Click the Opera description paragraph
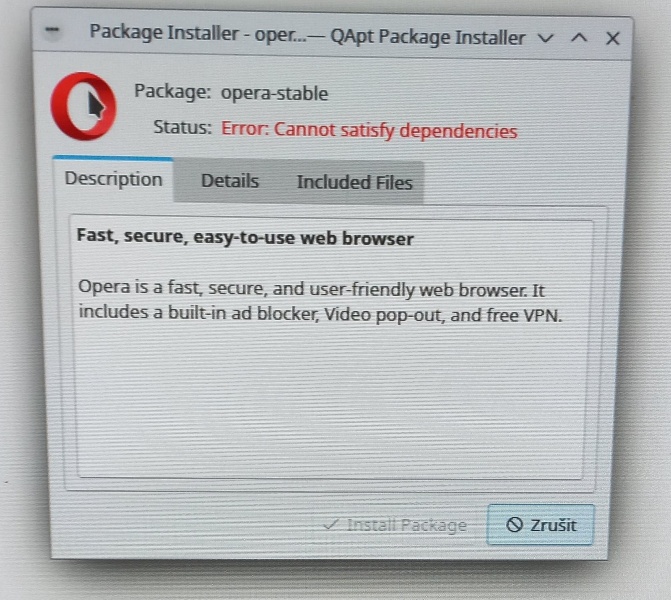 pyautogui.click(x=320, y=302)
